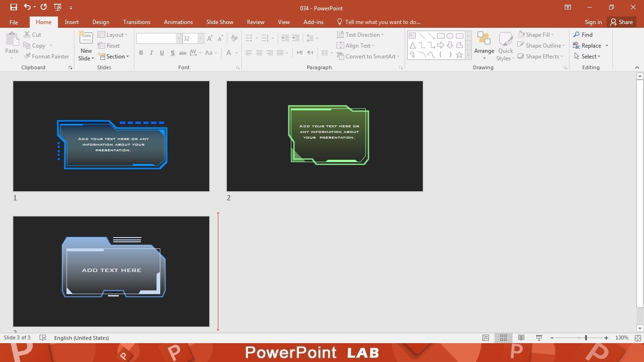Switch to the Insert tab
Image resolution: width=644 pixels, height=362 pixels.
click(x=72, y=22)
